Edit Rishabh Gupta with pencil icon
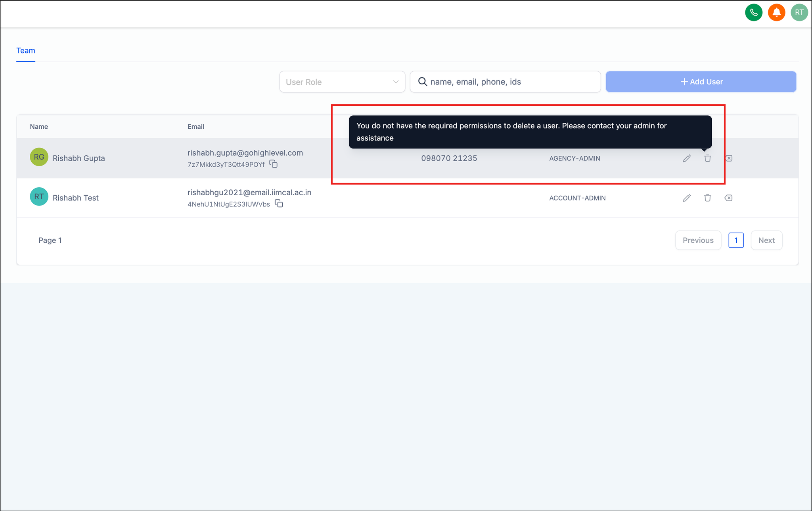This screenshot has height=511, width=812. coord(687,158)
